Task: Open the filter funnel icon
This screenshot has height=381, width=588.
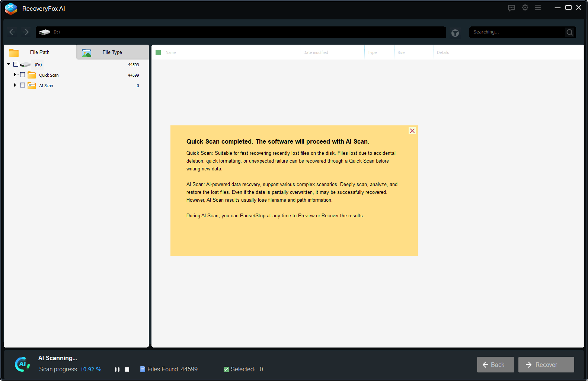Action: 455,33
